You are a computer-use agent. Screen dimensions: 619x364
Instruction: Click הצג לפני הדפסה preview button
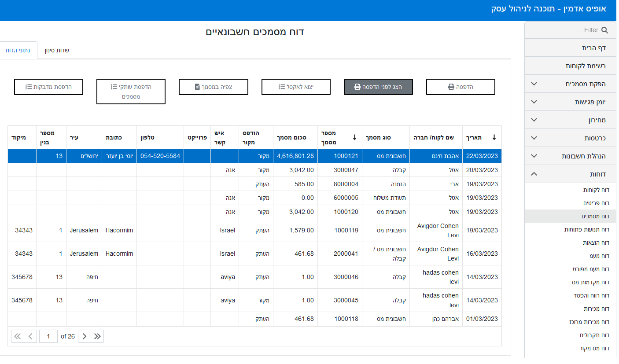(378, 87)
